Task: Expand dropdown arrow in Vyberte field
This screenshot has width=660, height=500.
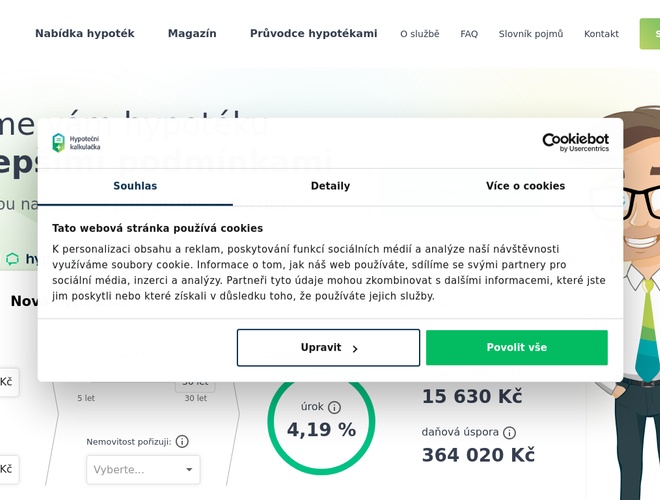Action: (x=189, y=470)
